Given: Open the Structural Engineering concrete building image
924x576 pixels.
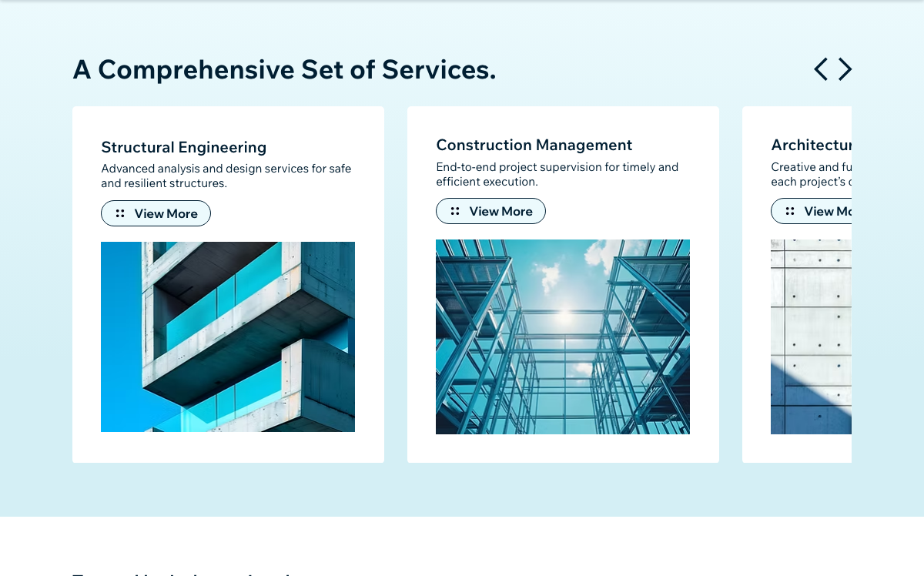Looking at the screenshot, I should [228, 337].
